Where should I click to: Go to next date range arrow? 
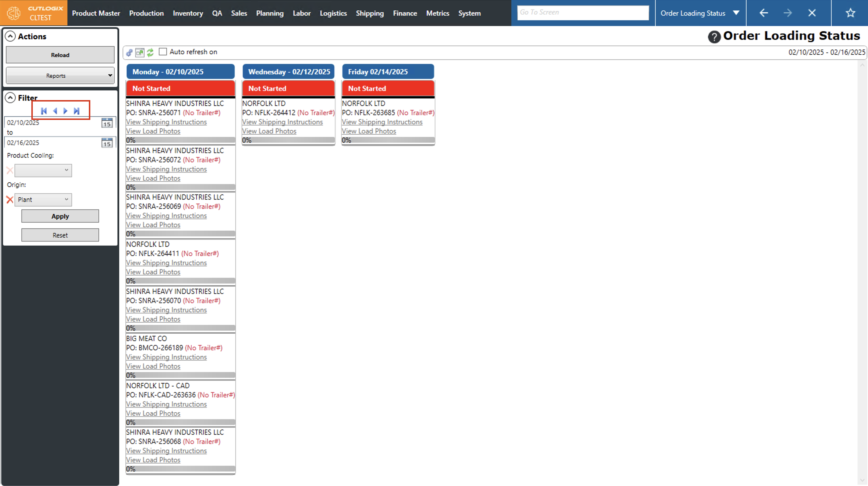click(x=66, y=111)
